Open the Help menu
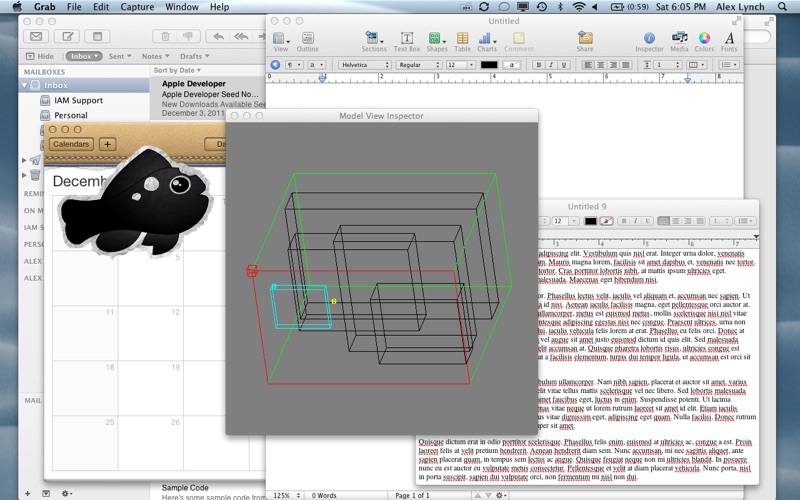This screenshot has height=500, width=800. click(219, 7)
